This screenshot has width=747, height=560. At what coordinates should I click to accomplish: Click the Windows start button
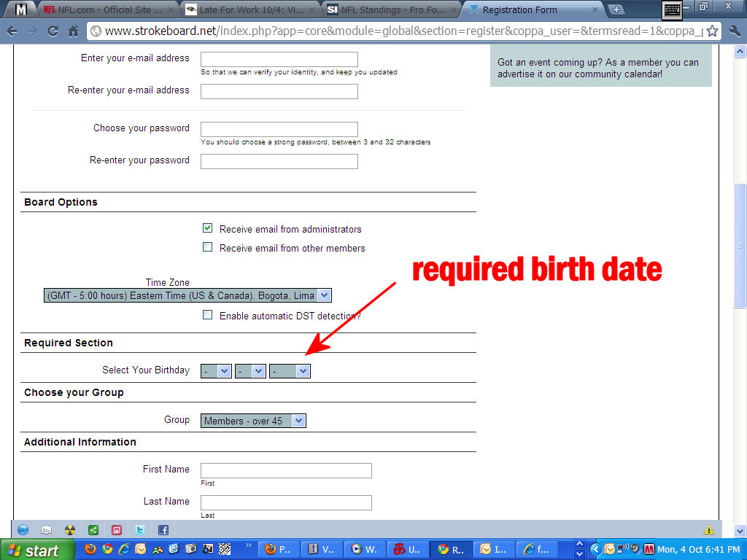tap(36, 550)
